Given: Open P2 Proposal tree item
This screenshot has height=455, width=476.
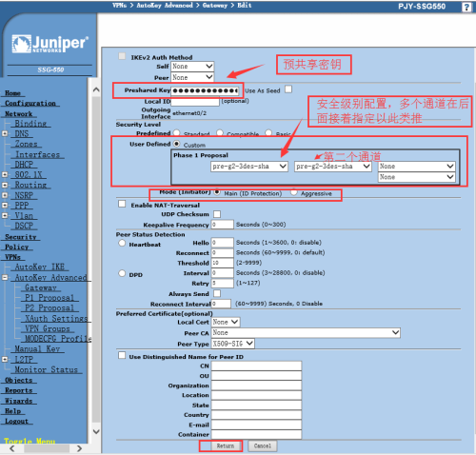Looking at the screenshot, I should coord(50,307).
